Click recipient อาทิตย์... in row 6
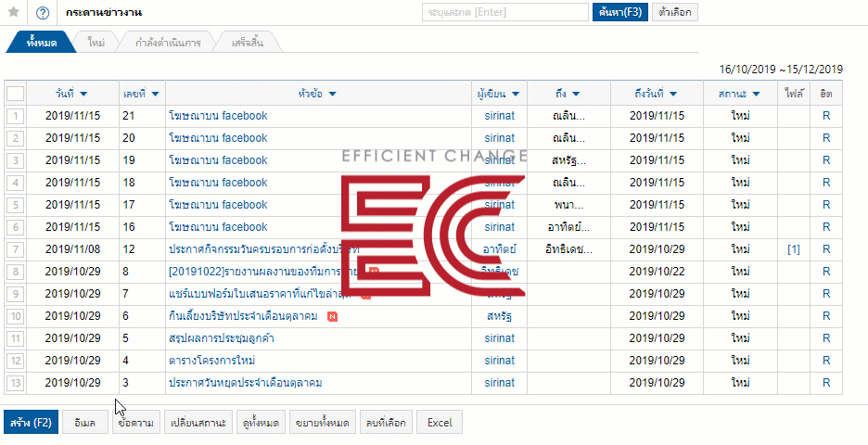868x445 pixels. point(568,227)
